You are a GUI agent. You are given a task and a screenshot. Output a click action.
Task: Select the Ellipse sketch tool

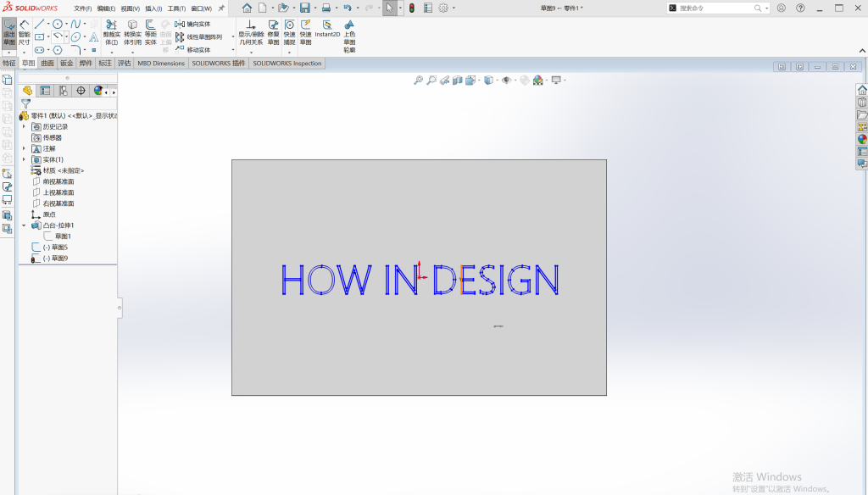click(75, 37)
